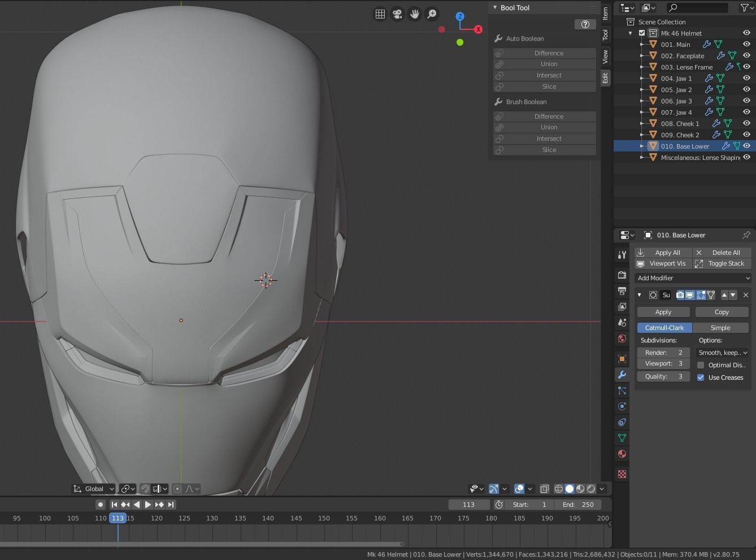Open the Bool Tool help icon
This screenshot has height=560, width=756.
click(x=585, y=24)
